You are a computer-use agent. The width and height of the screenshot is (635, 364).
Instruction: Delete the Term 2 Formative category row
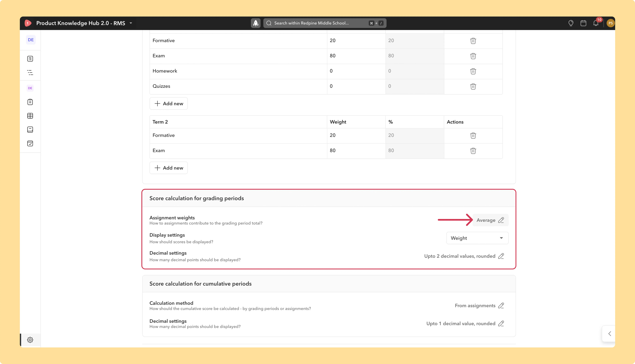pyautogui.click(x=473, y=136)
